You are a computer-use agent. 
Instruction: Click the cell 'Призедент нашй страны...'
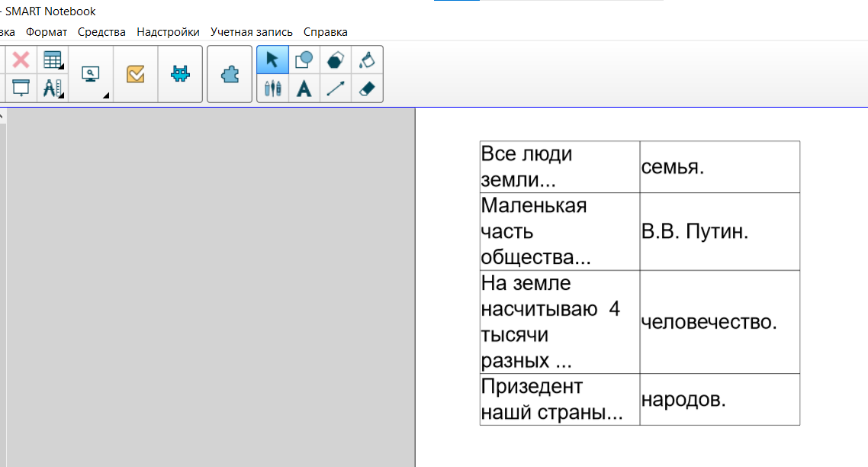(560, 399)
